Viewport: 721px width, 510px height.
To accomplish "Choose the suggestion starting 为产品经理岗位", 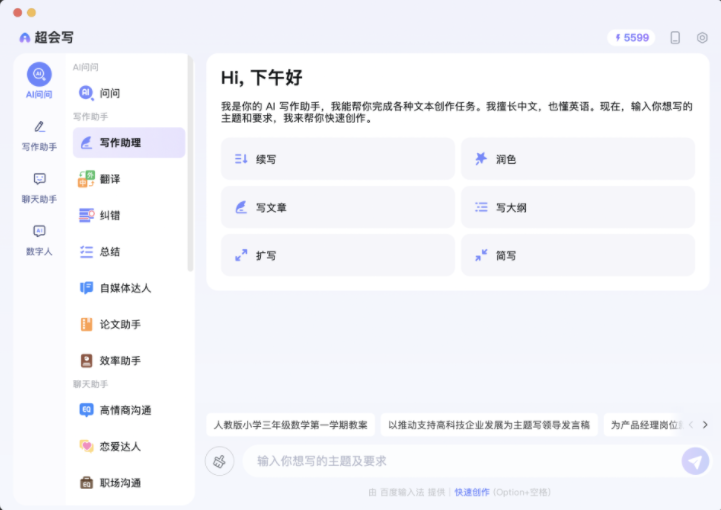I will [646, 425].
